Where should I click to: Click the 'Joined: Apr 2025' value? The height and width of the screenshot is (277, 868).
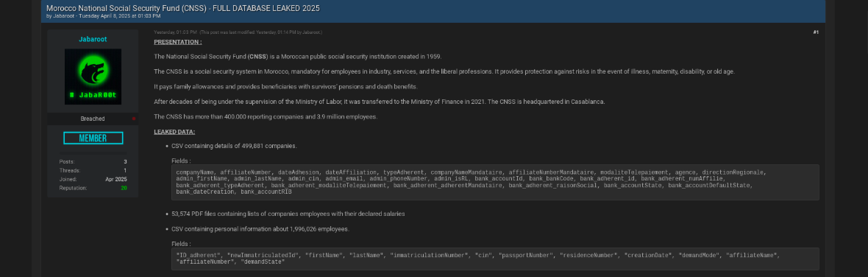(x=116, y=180)
